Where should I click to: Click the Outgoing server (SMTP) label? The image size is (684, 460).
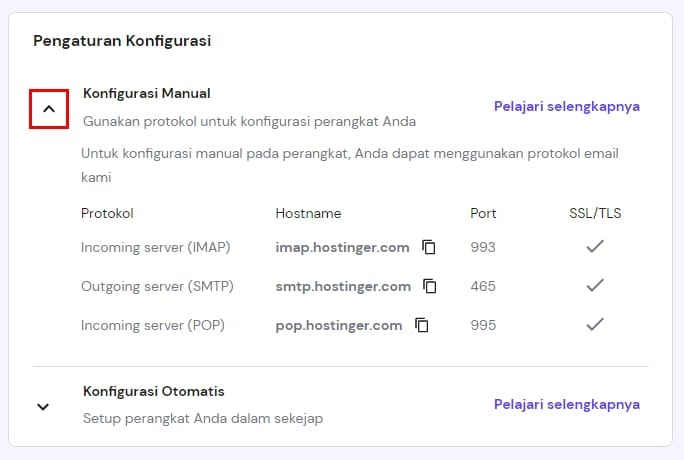click(x=157, y=286)
